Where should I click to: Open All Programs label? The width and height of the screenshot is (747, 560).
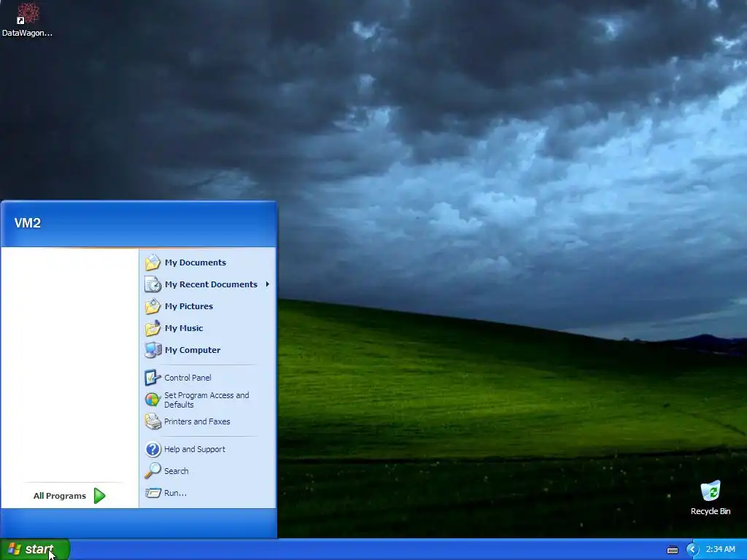pyautogui.click(x=60, y=496)
